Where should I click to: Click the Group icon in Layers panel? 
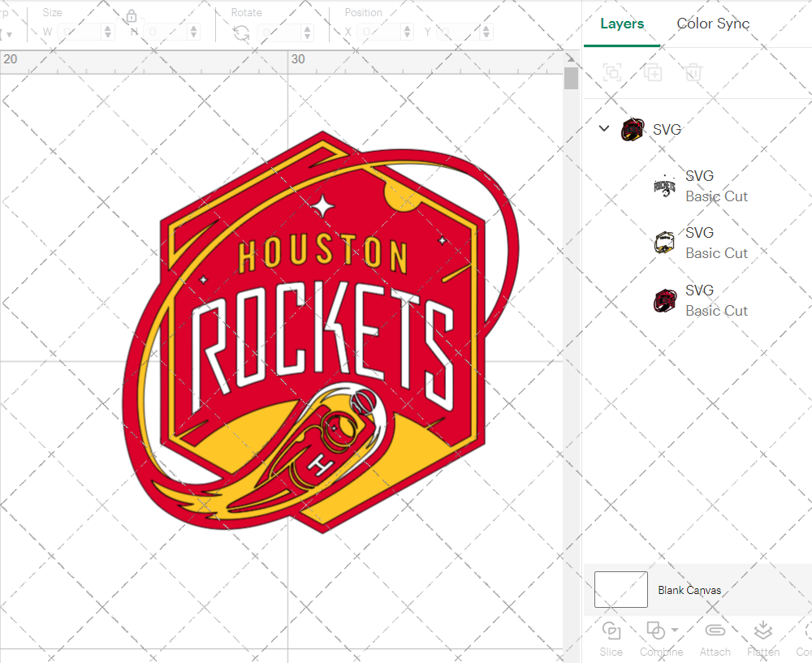click(x=612, y=72)
